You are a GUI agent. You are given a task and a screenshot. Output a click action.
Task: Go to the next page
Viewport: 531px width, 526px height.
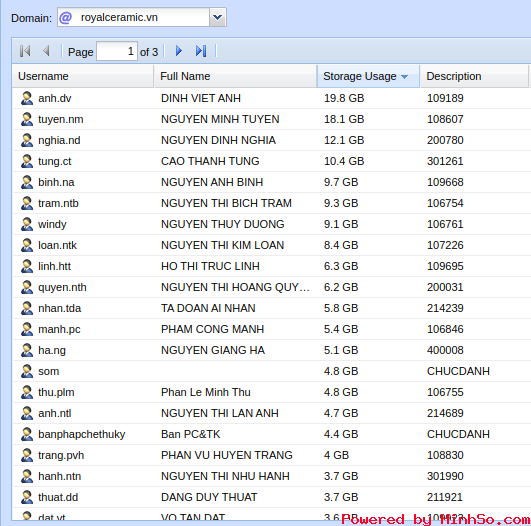[x=179, y=51]
